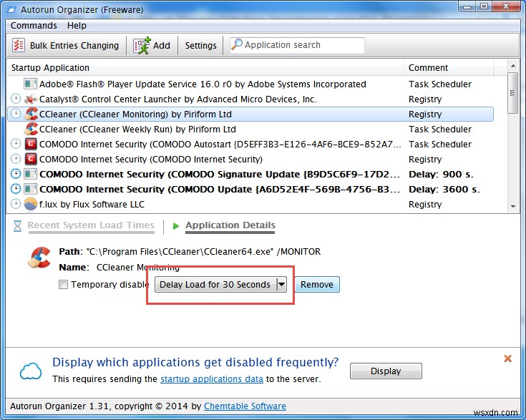
Task: Click the Add running-man icon
Action: (142, 45)
